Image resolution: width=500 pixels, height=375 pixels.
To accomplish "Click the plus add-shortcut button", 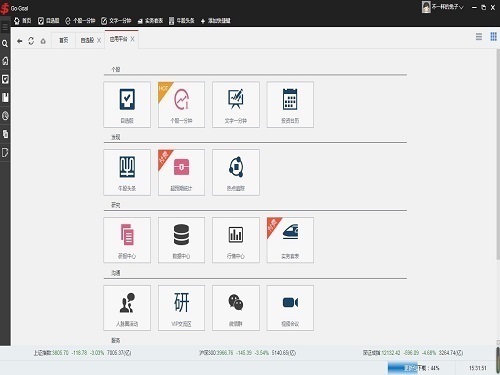I will click(215, 21).
